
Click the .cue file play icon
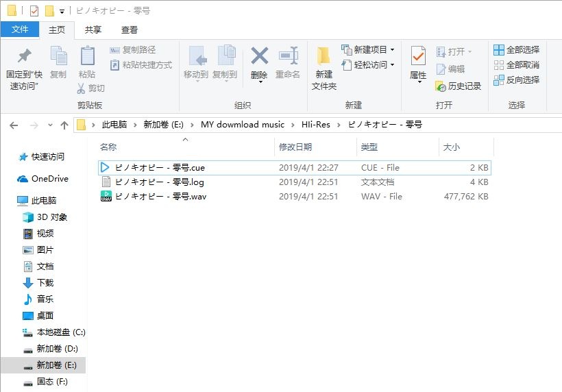[105, 168]
